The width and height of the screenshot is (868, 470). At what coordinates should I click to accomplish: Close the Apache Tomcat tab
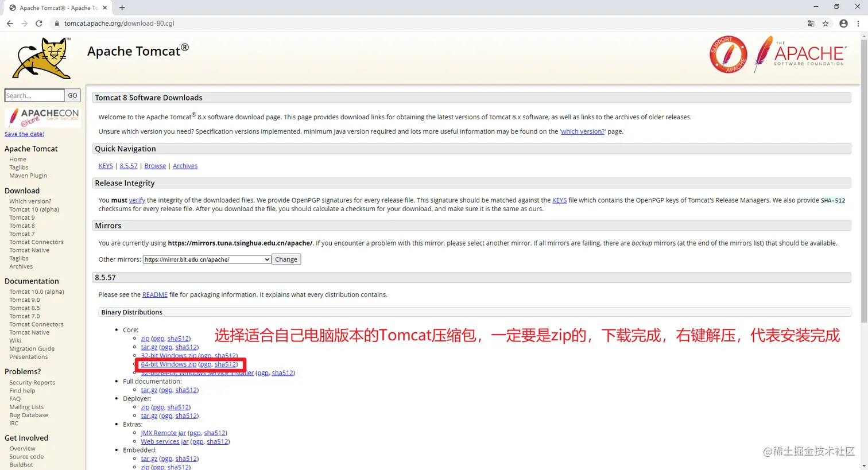pos(104,7)
